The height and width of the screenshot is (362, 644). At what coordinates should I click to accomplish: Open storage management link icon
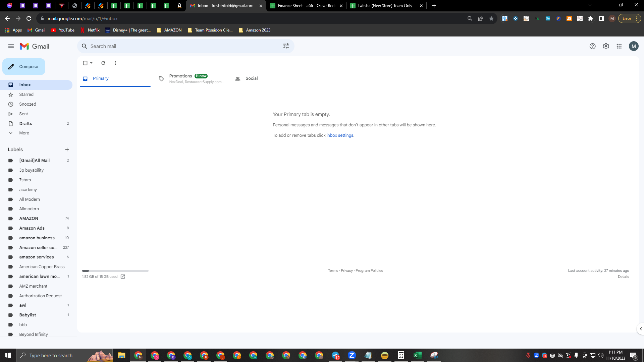123,277
